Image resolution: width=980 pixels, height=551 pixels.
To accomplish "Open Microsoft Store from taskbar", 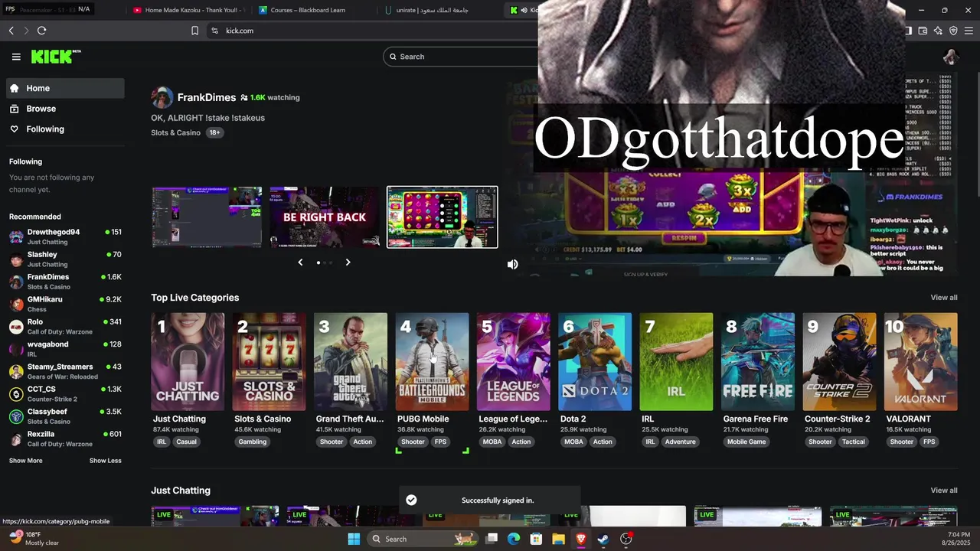I will [x=536, y=539].
